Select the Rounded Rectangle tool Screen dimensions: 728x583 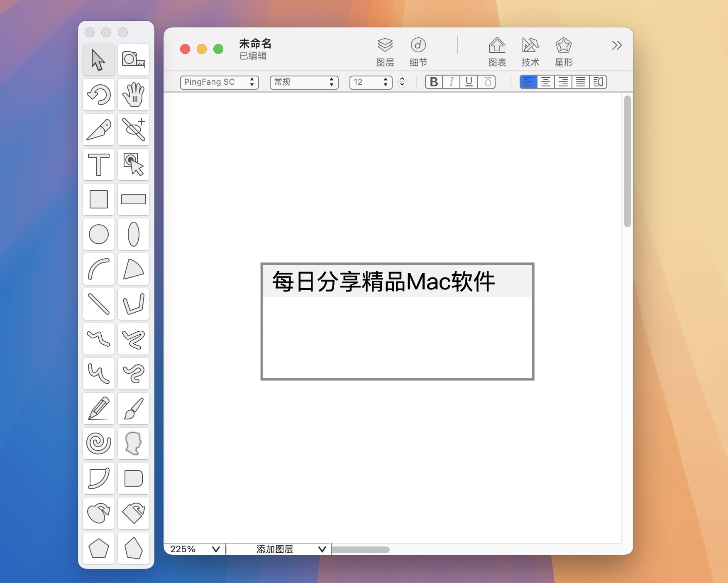134,479
